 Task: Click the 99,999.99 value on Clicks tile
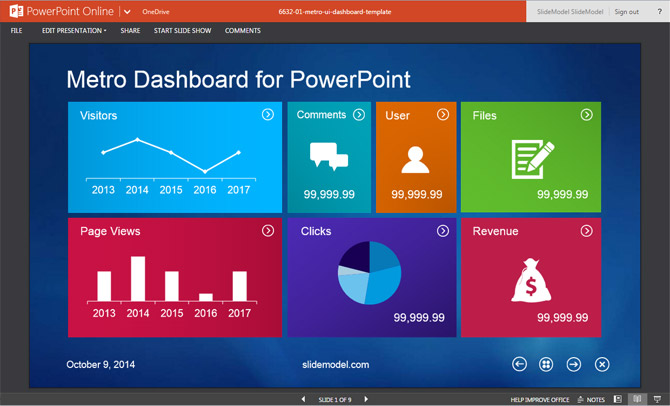pos(419,318)
